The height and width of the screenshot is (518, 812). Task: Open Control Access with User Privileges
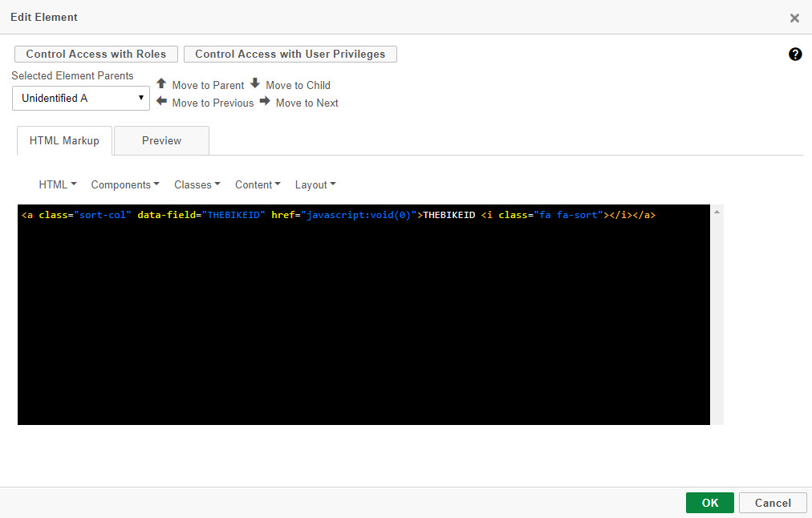point(290,54)
